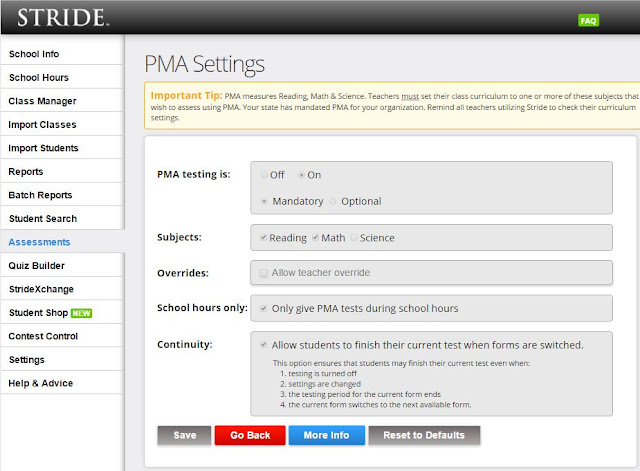Click the Important Tip label
This screenshot has width=640, height=471.
click(187, 96)
